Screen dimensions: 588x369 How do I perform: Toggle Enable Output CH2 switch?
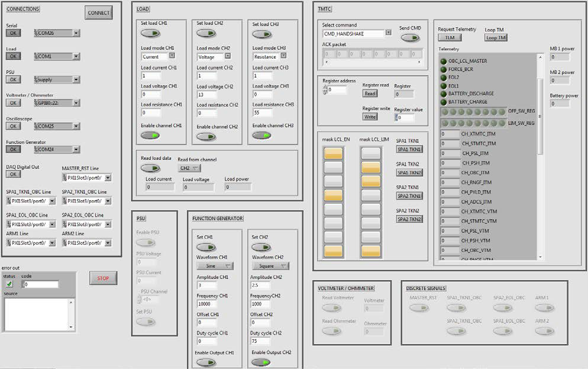[x=261, y=362]
